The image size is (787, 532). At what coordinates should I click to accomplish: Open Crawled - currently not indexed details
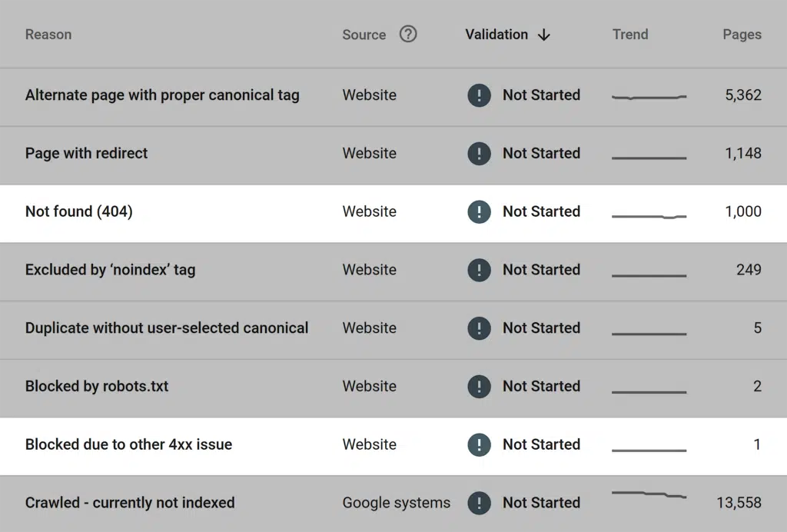point(130,503)
